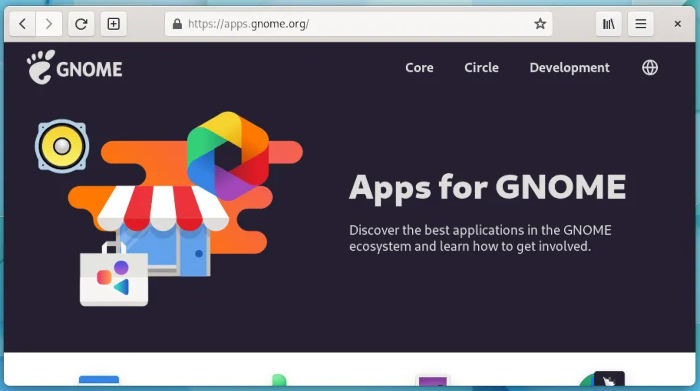The image size is (700, 391).
Task: Open the bookmarks library
Action: (608, 24)
